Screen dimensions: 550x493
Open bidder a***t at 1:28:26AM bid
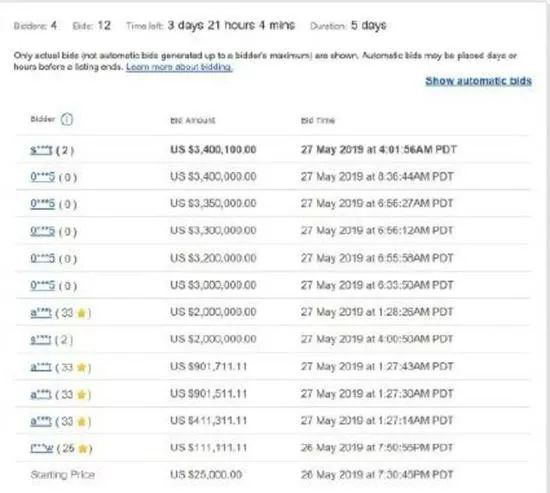41,313
